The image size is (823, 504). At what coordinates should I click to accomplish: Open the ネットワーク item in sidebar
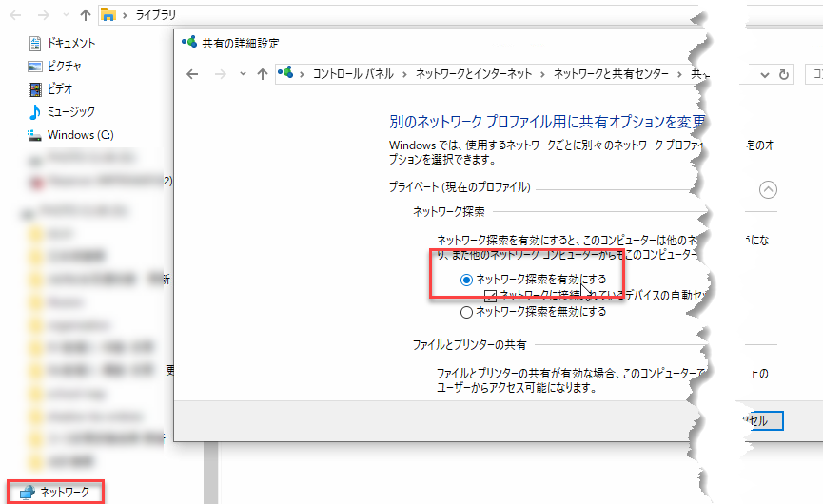64,492
